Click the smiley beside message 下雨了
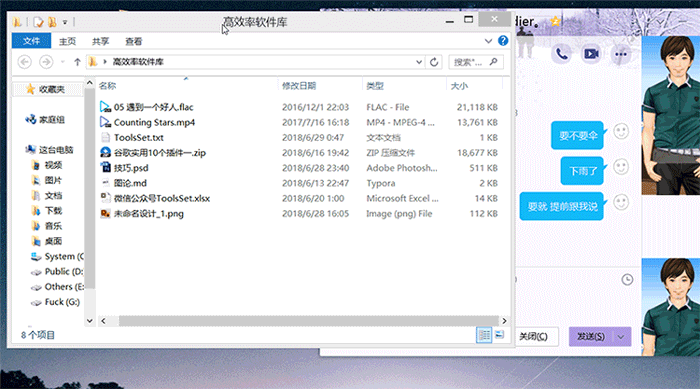Screen dimensions: 700x389 (x=621, y=167)
